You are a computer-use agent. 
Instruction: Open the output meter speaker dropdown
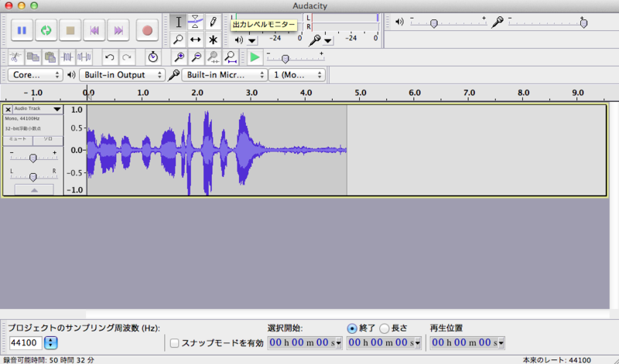pos(252,41)
